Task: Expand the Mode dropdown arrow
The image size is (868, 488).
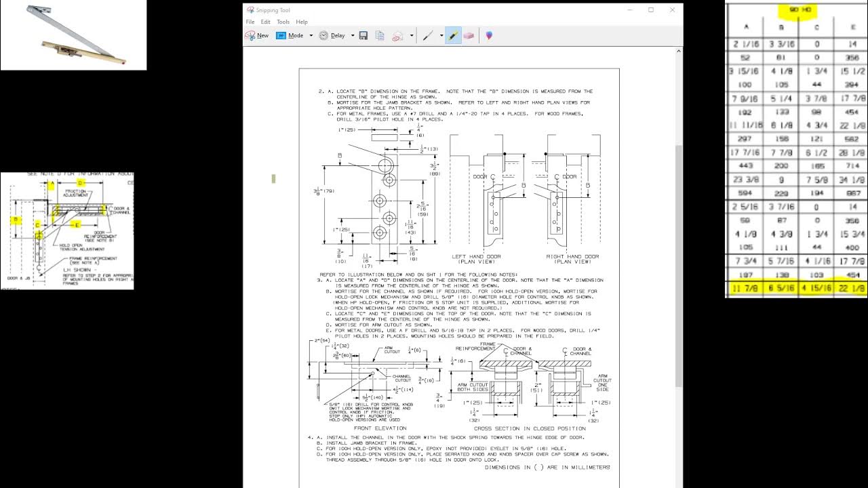Action: point(311,35)
